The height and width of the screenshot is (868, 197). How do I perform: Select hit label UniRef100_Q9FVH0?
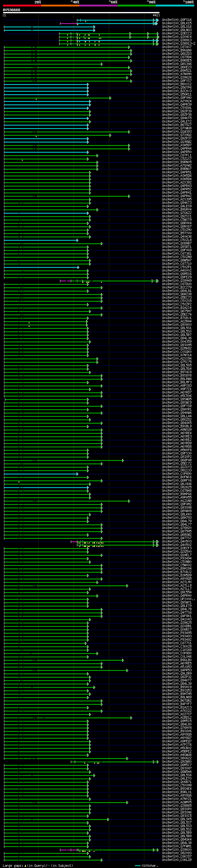(177, 98)
